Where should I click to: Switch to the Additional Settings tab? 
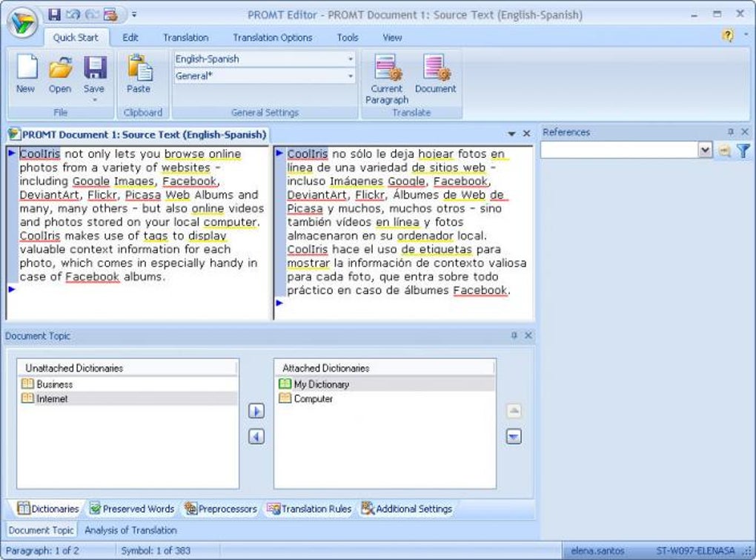(407, 509)
